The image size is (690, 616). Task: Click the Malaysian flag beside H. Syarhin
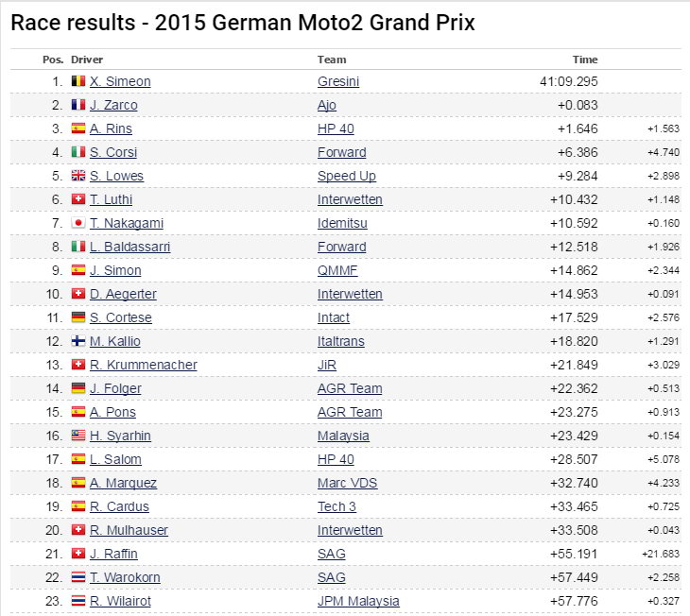click(78, 436)
